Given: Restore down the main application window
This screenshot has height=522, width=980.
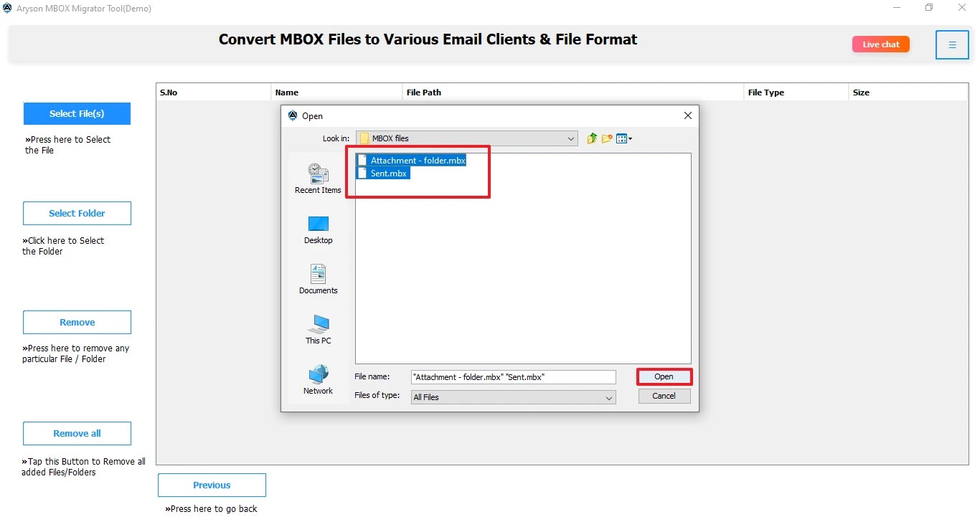Looking at the screenshot, I should click(929, 8).
